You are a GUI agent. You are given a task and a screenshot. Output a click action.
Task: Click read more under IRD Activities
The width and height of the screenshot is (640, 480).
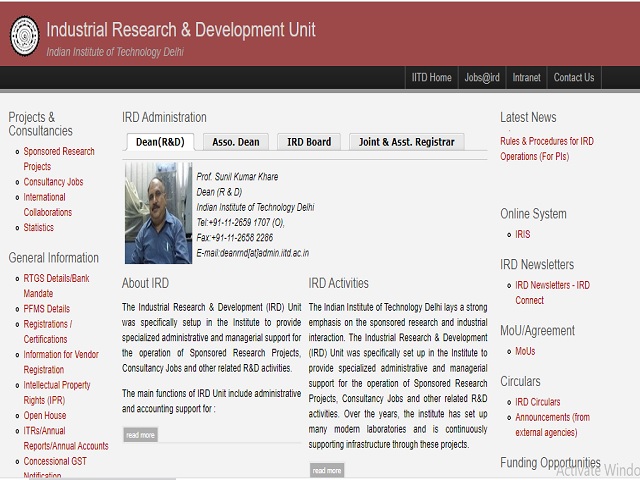click(327, 470)
